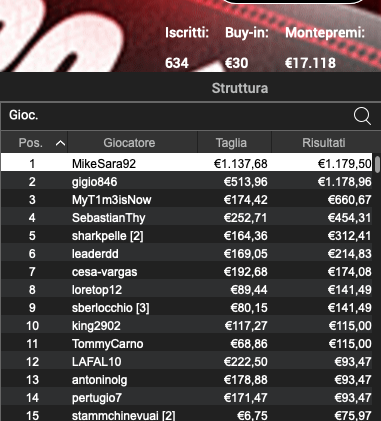Open the Struttura tab
Viewport: 381px width, 421px height.
pos(240,88)
